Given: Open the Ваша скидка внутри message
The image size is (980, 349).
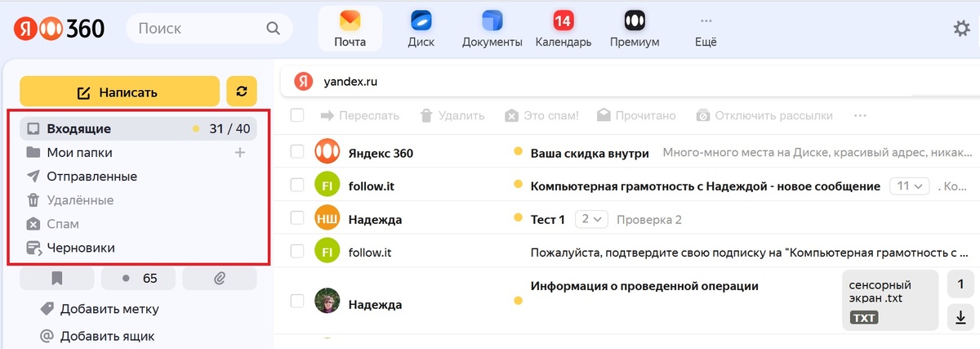Looking at the screenshot, I should click(x=590, y=153).
